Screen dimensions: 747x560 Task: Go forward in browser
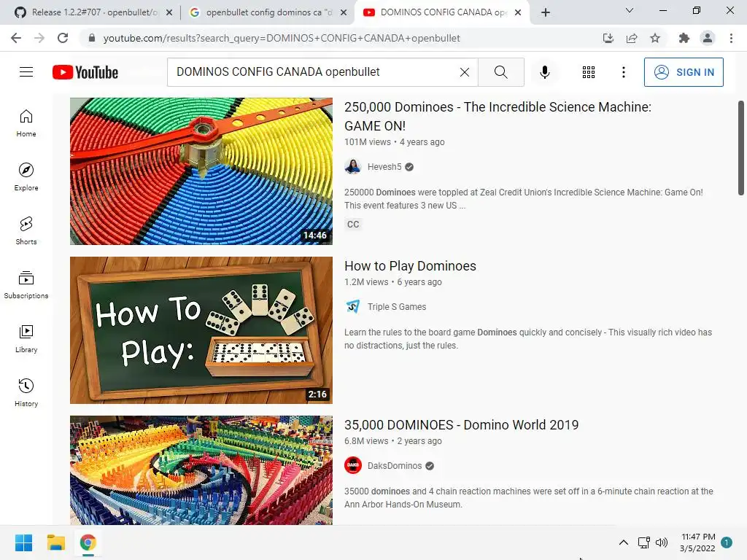(39, 38)
